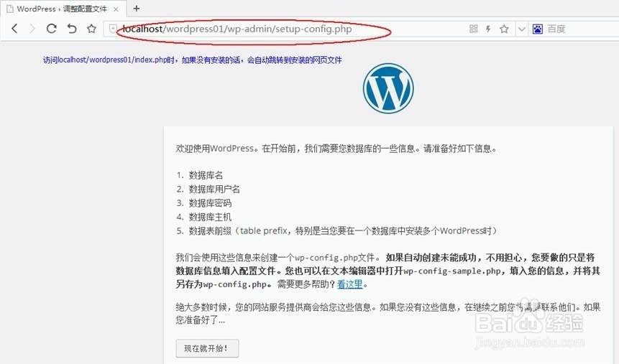Click the 欢迎使用WordPress welcome sentence
The width and height of the screenshot is (619, 364).
tap(336, 149)
